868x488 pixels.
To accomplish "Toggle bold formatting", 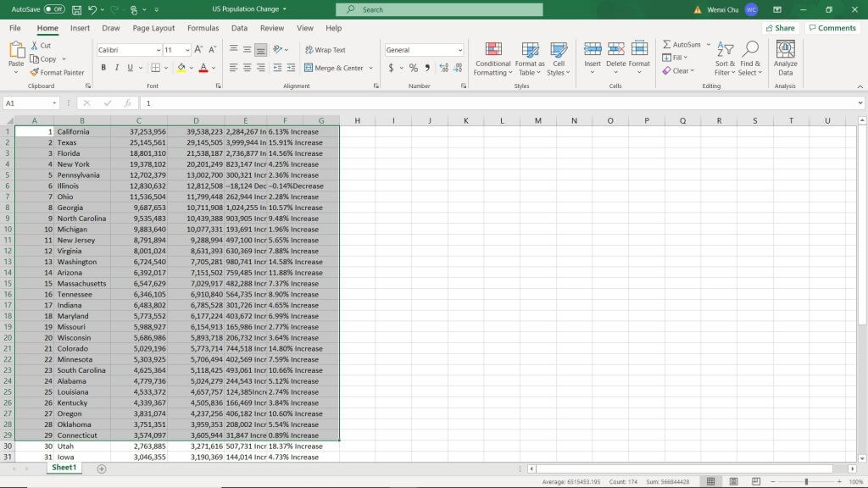I will 104,68.
